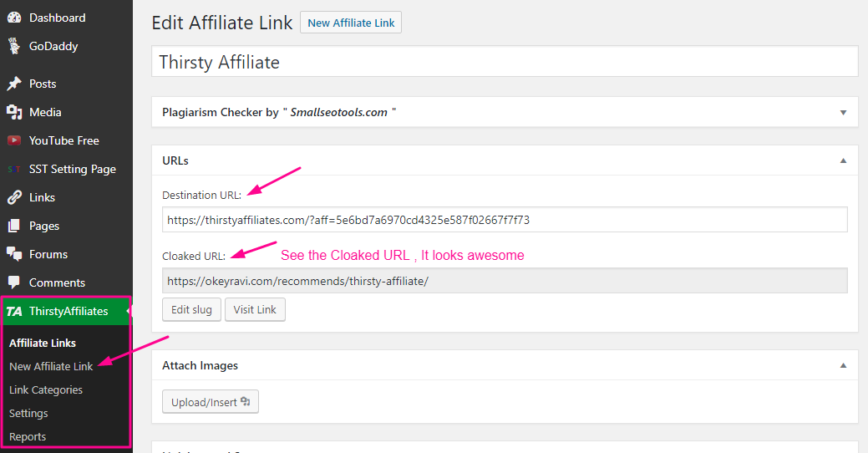The image size is (868, 453).
Task: Click the Visit Link button
Action: tap(255, 309)
